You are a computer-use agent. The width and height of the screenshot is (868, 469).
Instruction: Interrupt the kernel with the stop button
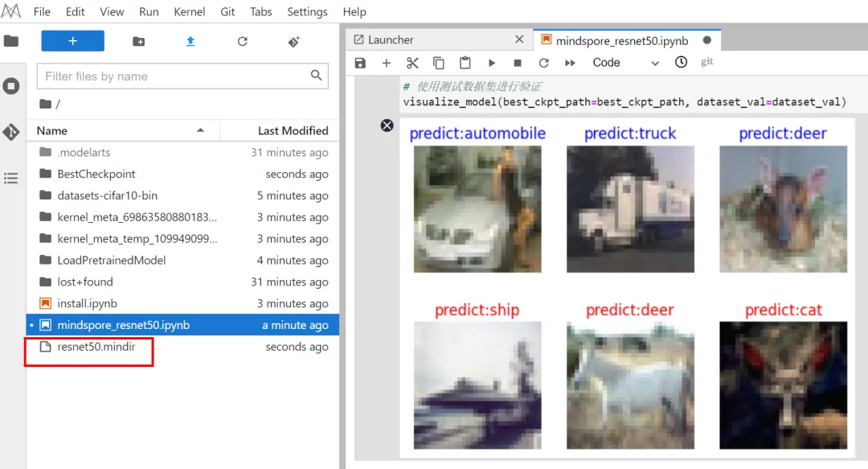[x=518, y=63]
